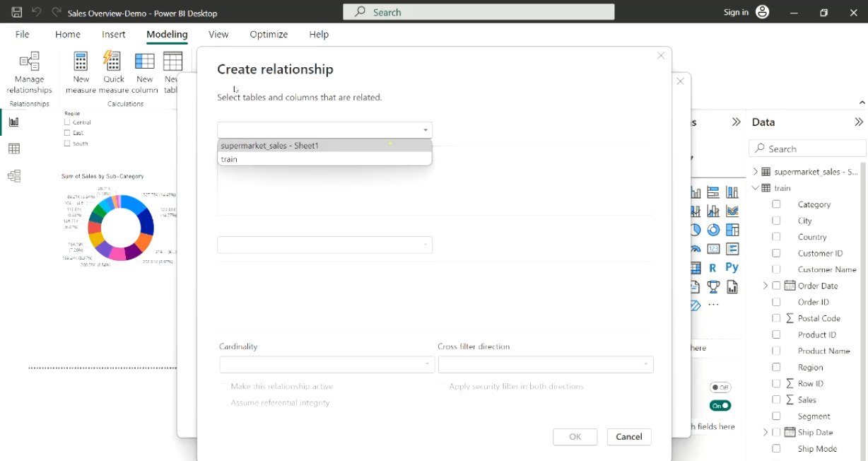
Task: Click the account avatar next to Sign in
Action: point(762,12)
